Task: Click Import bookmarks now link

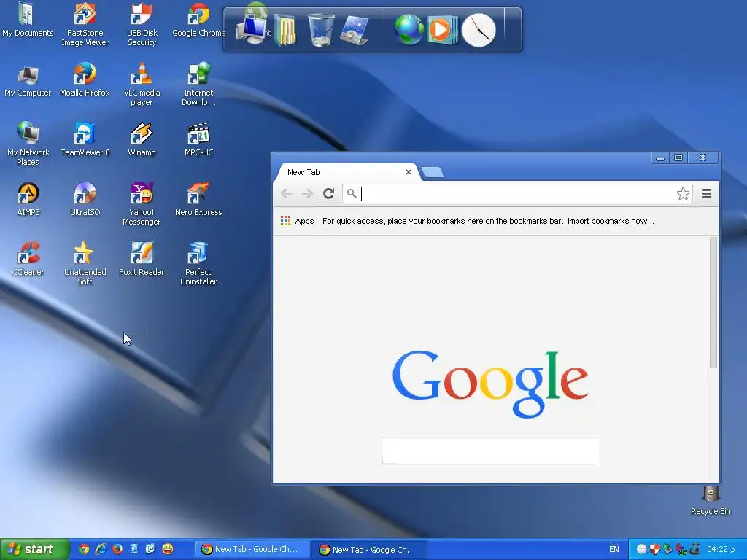Action: point(611,221)
